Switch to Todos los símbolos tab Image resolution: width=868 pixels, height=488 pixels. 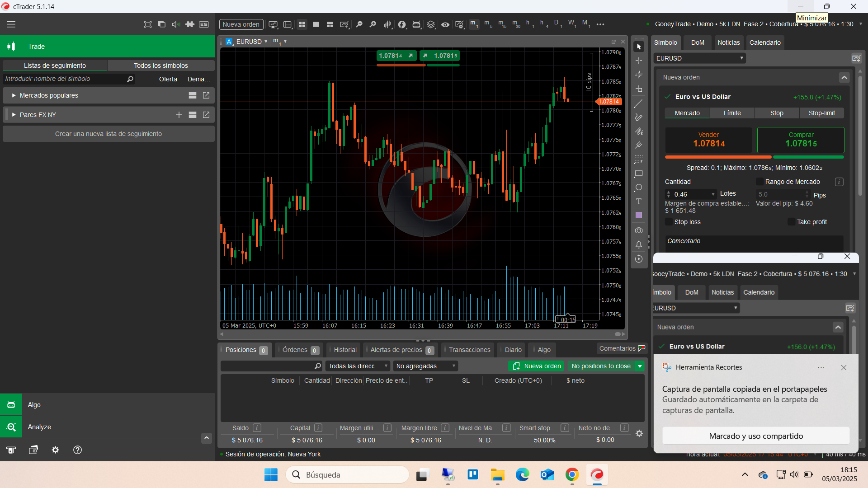[161, 66]
